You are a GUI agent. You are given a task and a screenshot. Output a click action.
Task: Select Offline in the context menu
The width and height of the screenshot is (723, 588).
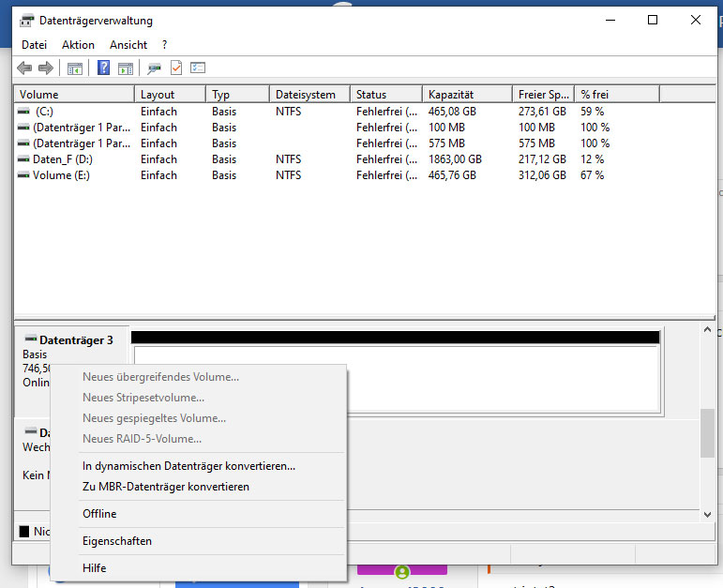click(x=99, y=513)
